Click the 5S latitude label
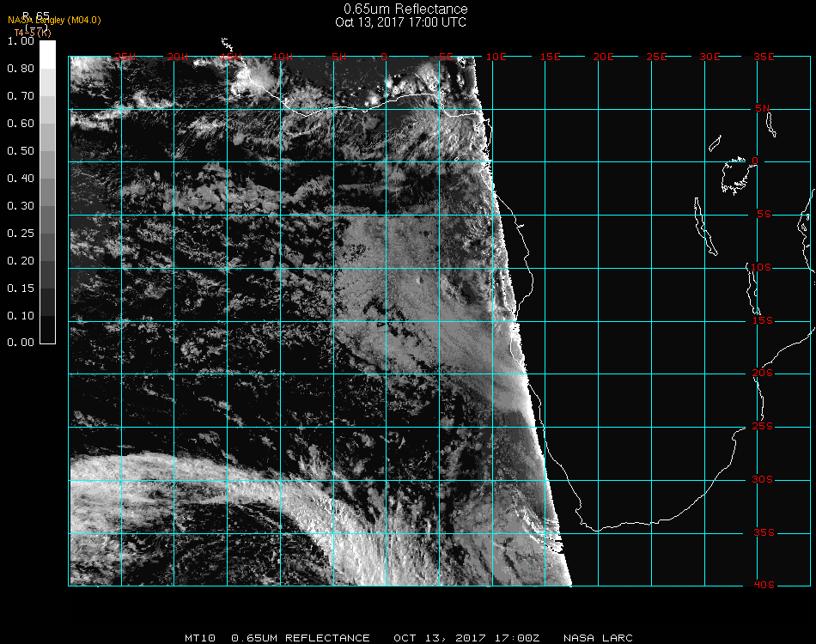Image resolution: width=816 pixels, height=644 pixels. (x=764, y=215)
